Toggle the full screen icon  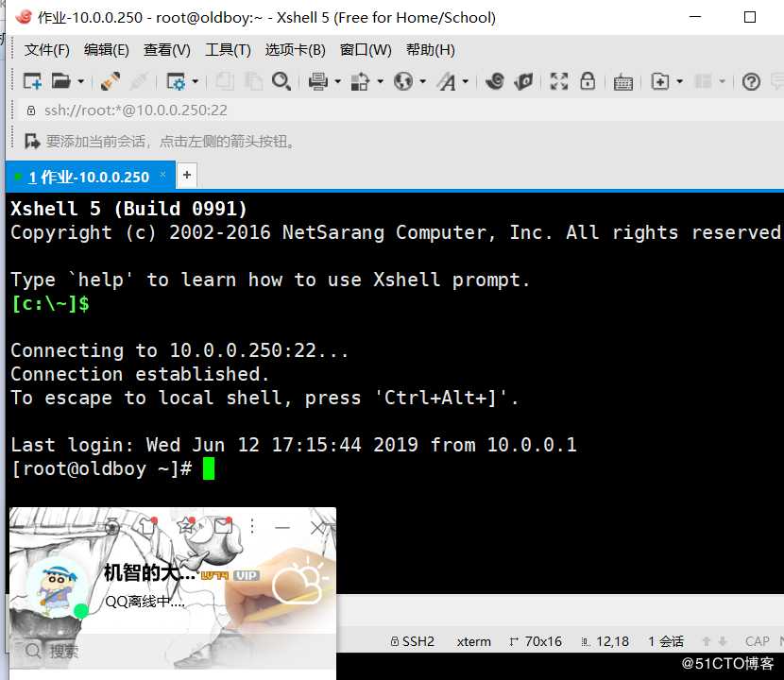[x=559, y=81]
